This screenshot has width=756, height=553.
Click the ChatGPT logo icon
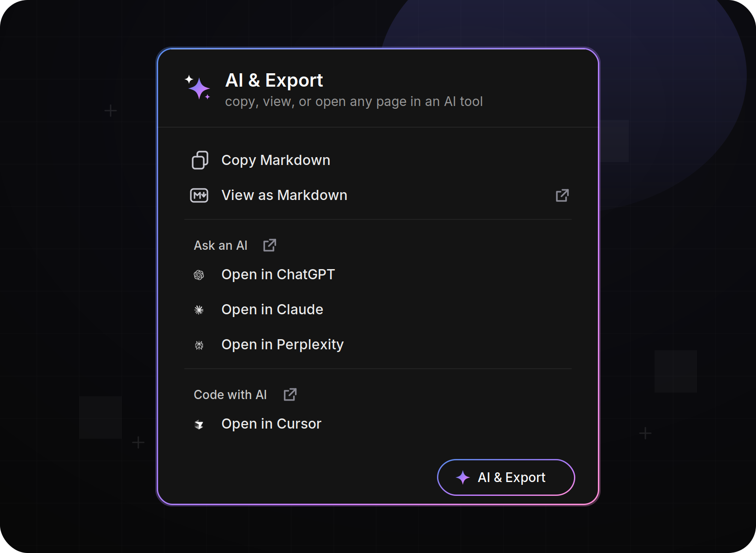coord(199,275)
